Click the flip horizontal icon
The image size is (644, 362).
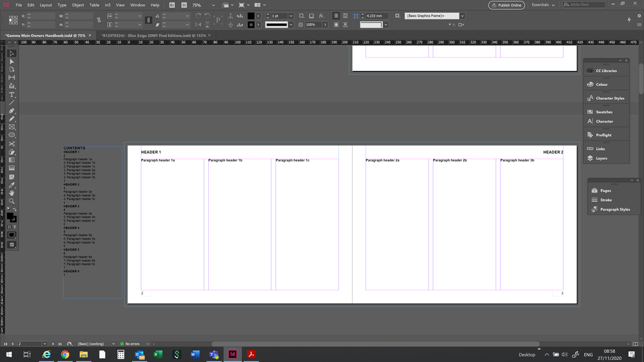tap(199, 24)
